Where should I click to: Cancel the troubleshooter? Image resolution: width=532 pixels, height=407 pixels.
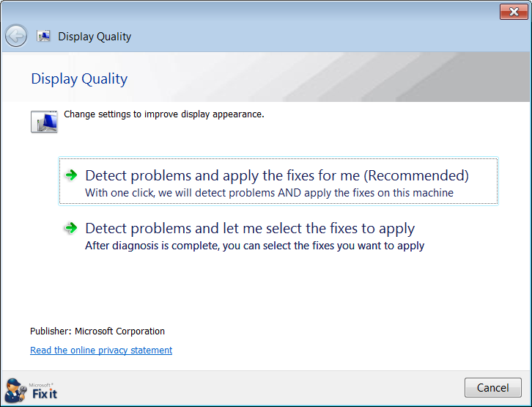click(493, 388)
